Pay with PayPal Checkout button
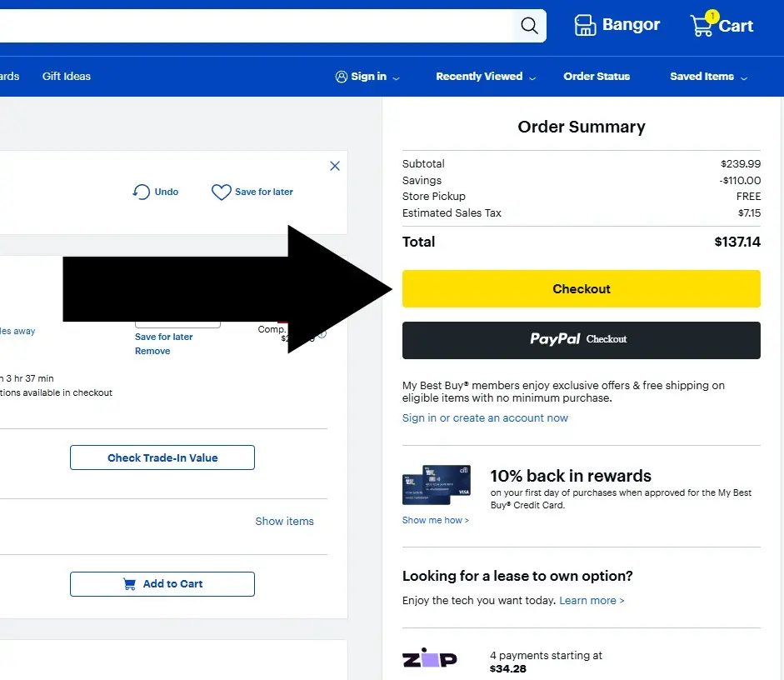The height and width of the screenshot is (680, 784). click(x=581, y=340)
